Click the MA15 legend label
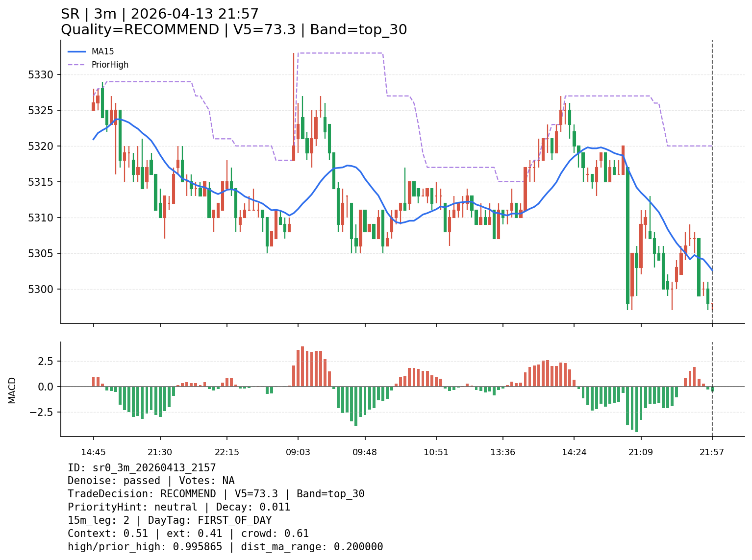Image resolution: width=752 pixels, height=560 pixels. click(102, 51)
